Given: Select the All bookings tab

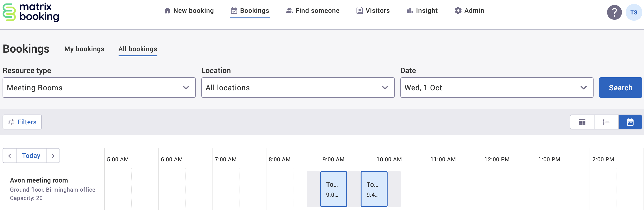Looking at the screenshot, I should [138, 49].
